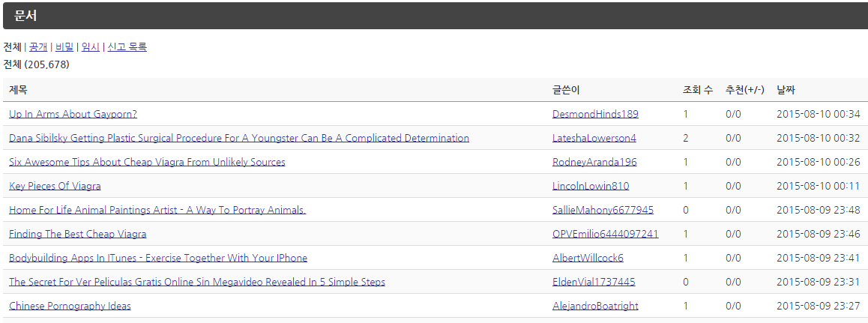This screenshot has width=868, height=323.
Task: Select the 전체 filter tab
Action: pos(12,47)
